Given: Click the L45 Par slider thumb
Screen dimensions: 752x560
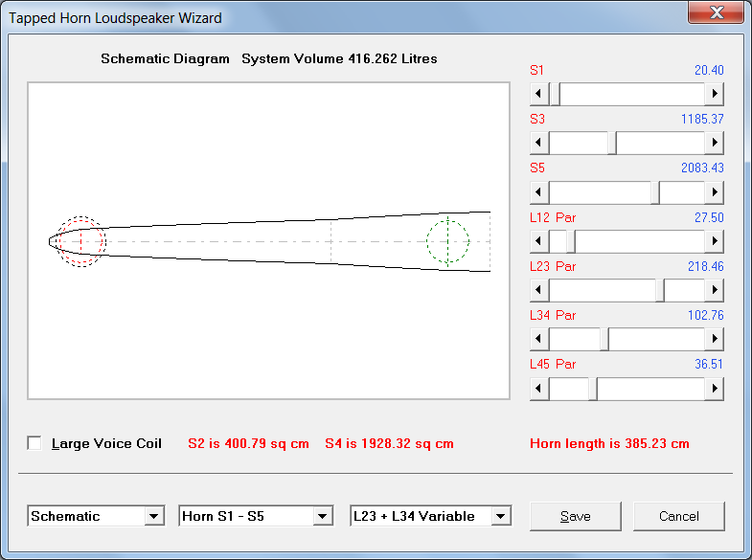Looking at the screenshot, I should 593,389.
